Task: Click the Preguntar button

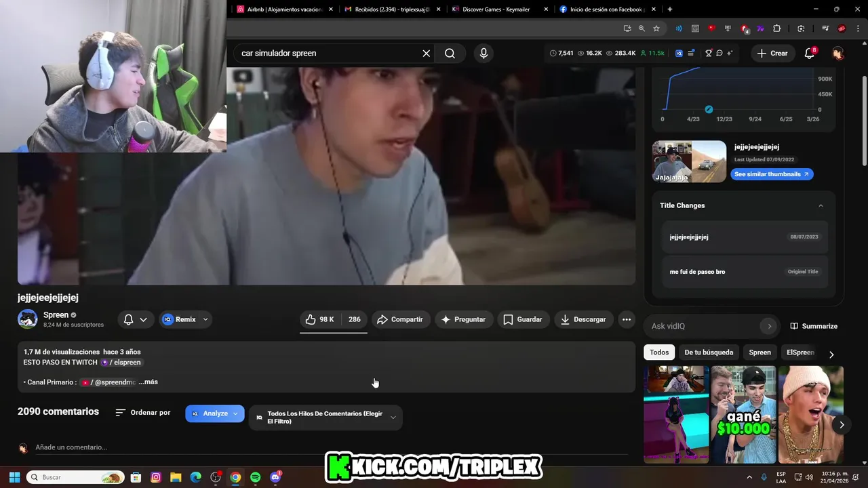Action: (463, 319)
